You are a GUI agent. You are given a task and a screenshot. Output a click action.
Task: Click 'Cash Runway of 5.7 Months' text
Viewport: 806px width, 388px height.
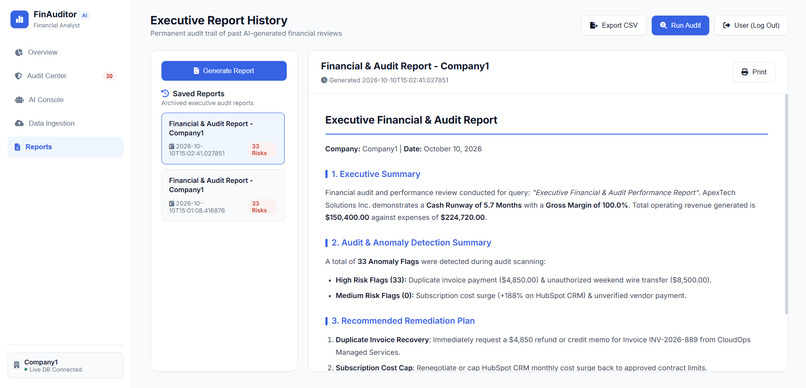click(474, 205)
